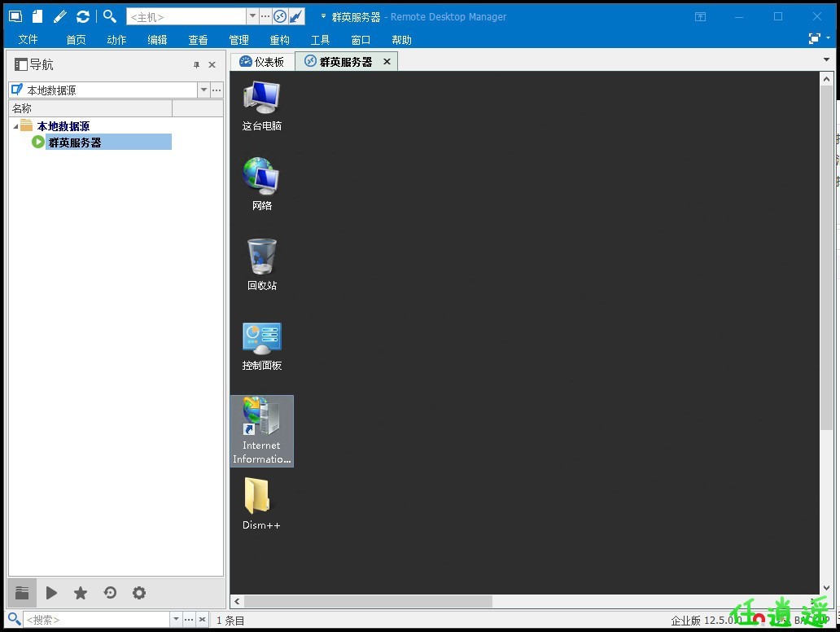Open the bottom search box dropdown arrow
This screenshot has width=840, height=632.
point(177,619)
